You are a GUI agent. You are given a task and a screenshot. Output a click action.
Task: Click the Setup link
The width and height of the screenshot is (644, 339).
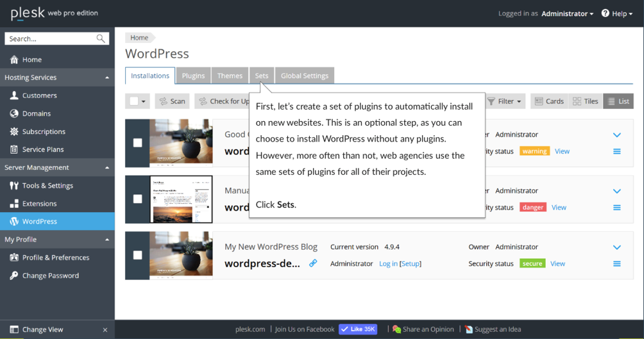pyautogui.click(x=411, y=263)
